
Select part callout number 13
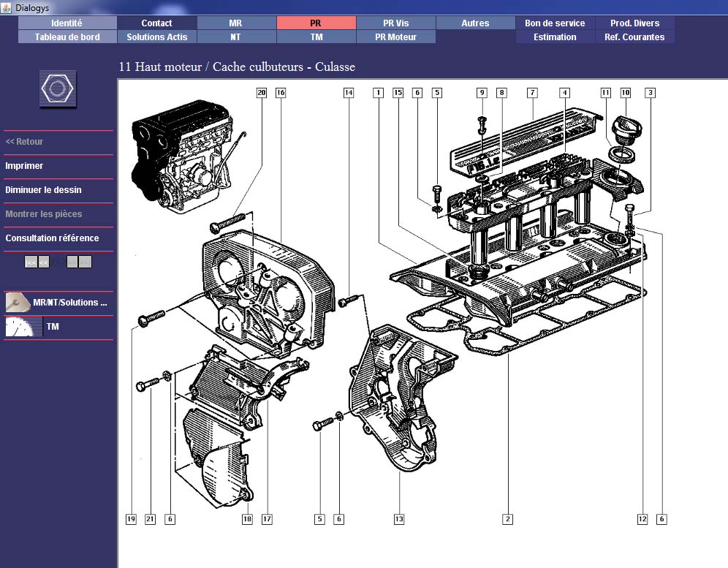398,519
